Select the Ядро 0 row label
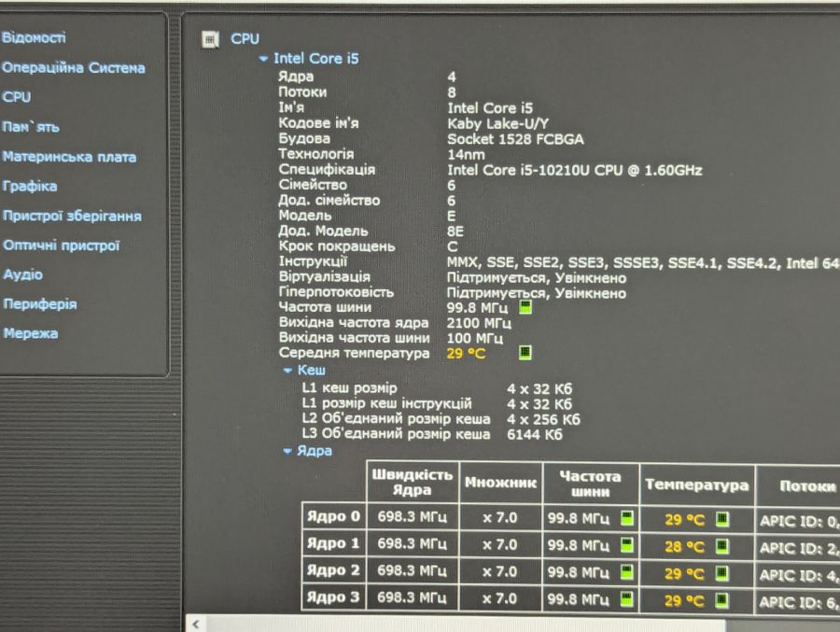840x632 pixels. [333, 517]
